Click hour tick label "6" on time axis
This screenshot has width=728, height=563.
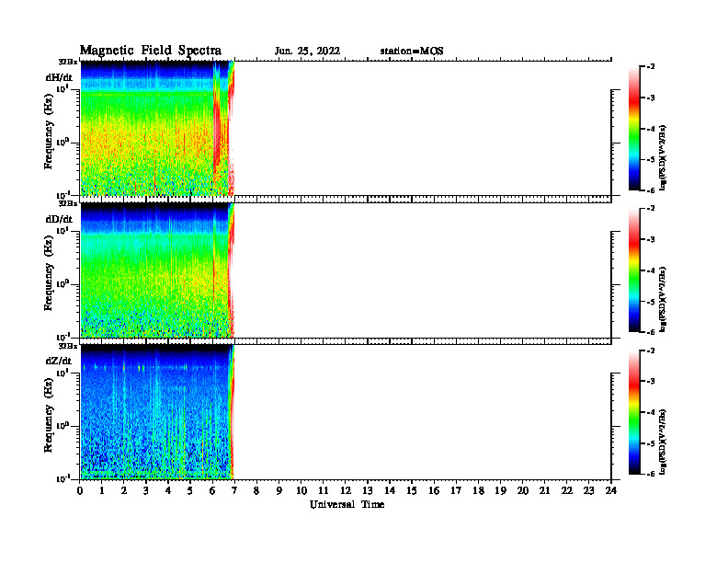click(212, 490)
